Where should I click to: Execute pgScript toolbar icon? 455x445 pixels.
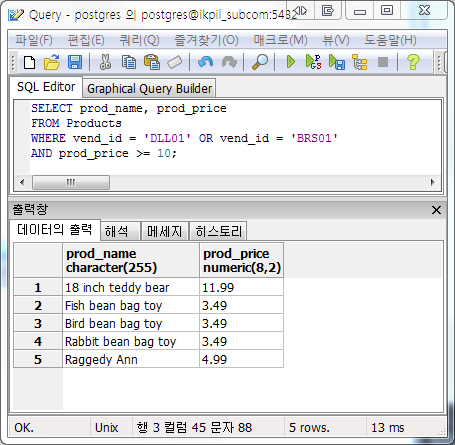point(313,62)
